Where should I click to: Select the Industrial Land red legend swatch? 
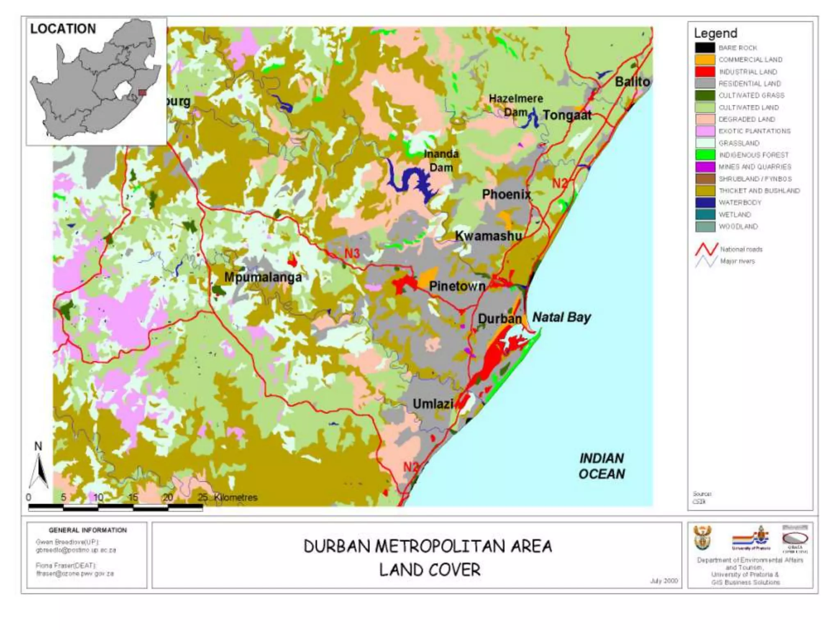705,72
